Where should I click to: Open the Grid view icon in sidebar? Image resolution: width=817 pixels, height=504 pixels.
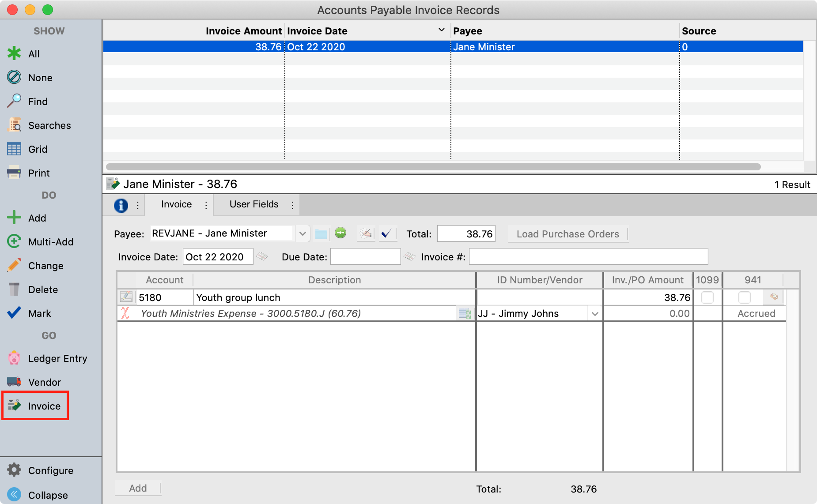click(x=14, y=149)
